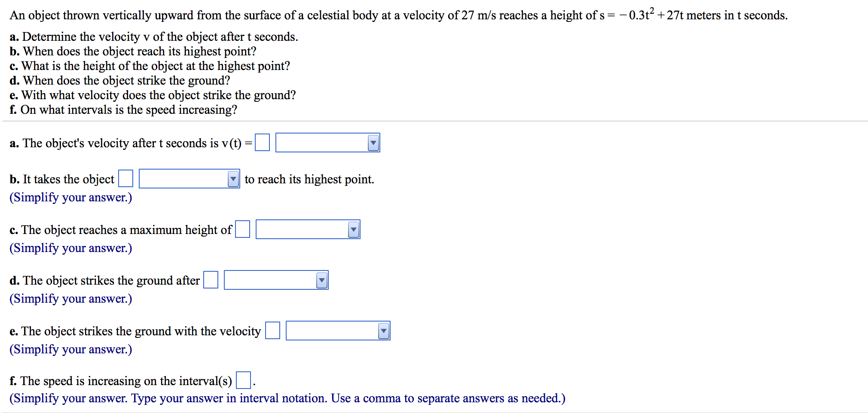The width and height of the screenshot is (868, 413).
Task: Click the question line "Determine the velocity v"
Action: tap(154, 37)
